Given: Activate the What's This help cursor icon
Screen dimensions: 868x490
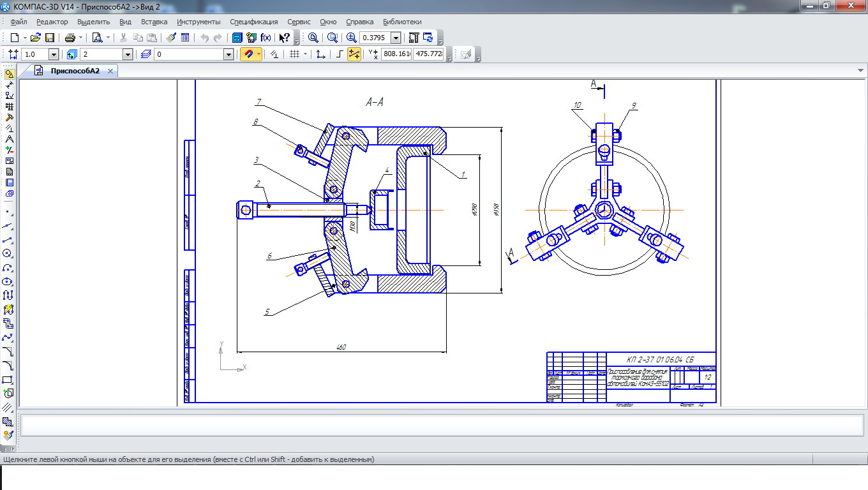Looking at the screenshot, I should pos(285,38).
